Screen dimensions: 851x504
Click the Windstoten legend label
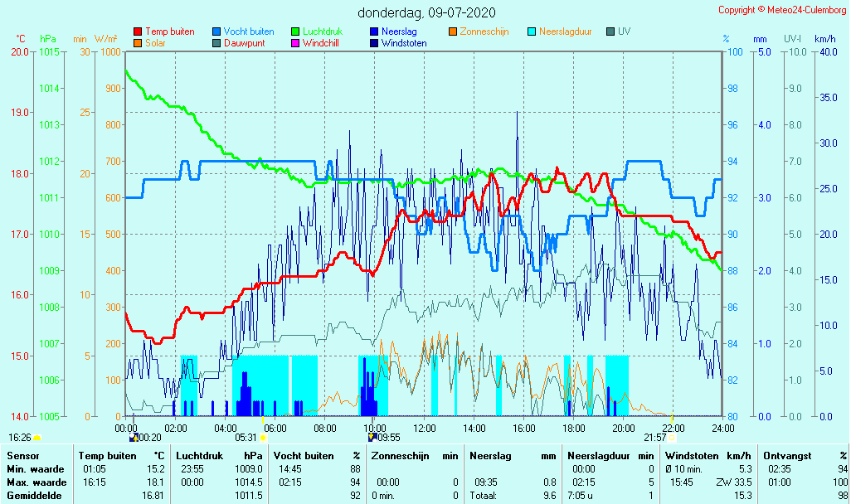404,43
